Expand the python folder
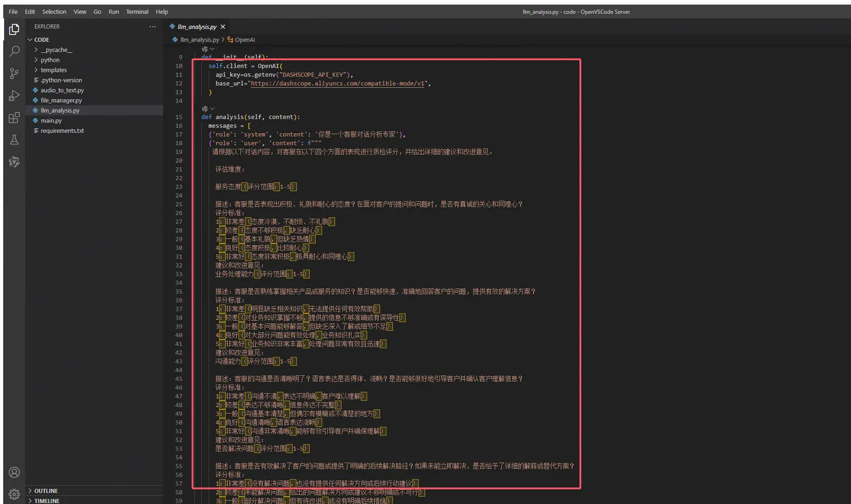 click(50, 60)
